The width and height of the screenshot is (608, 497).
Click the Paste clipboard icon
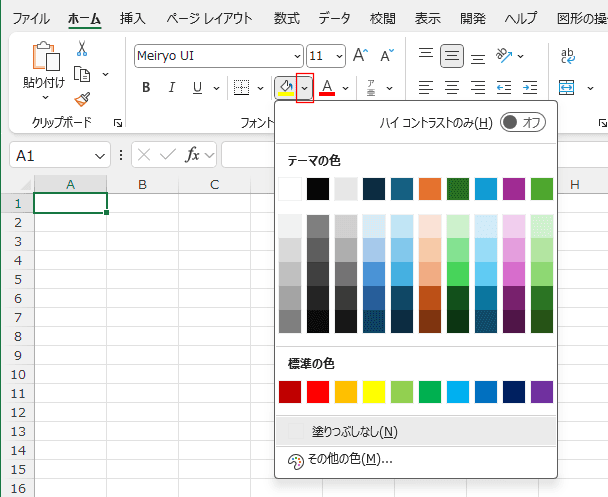(x=45, y=58)
